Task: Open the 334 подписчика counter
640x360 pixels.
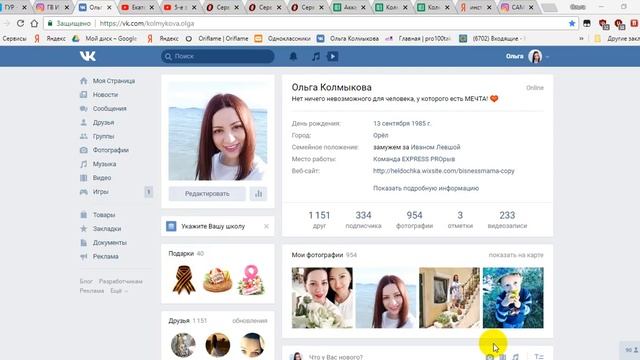Action: point(363,219)
